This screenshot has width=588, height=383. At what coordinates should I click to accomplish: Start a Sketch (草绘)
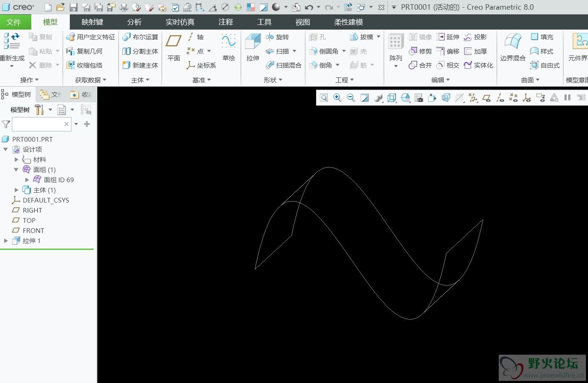(229, 47)
